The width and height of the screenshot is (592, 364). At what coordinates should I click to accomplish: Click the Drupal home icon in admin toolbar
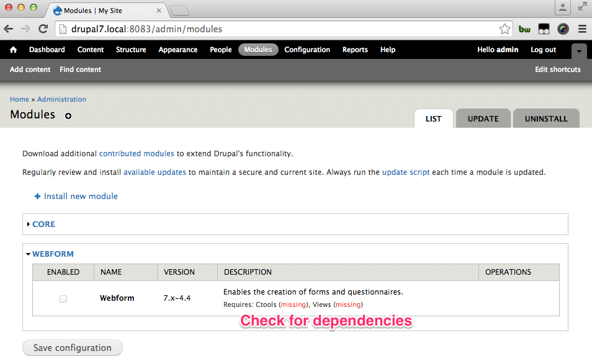pos(14,50)
